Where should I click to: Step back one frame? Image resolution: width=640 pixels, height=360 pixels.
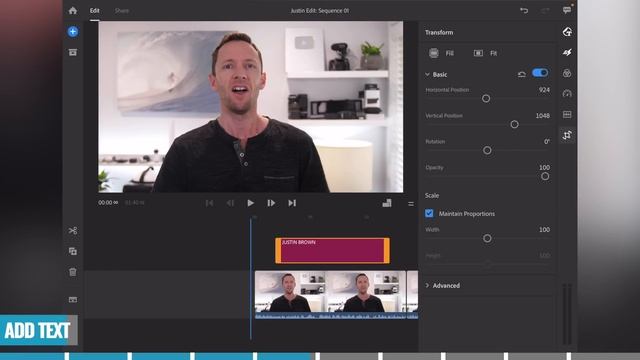click(230, 203)
